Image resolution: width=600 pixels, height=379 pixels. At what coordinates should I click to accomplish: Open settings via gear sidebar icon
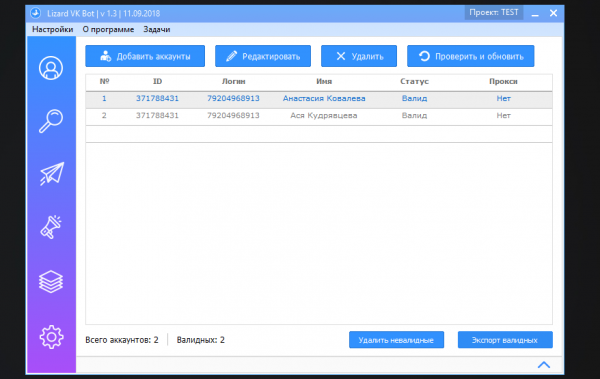[x=51, y=337]
